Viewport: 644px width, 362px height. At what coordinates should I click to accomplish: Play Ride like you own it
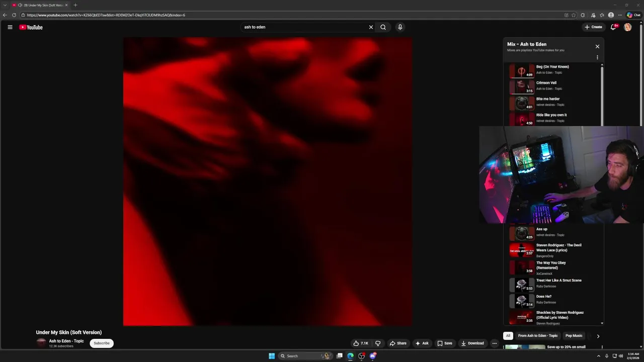[551, 115]
